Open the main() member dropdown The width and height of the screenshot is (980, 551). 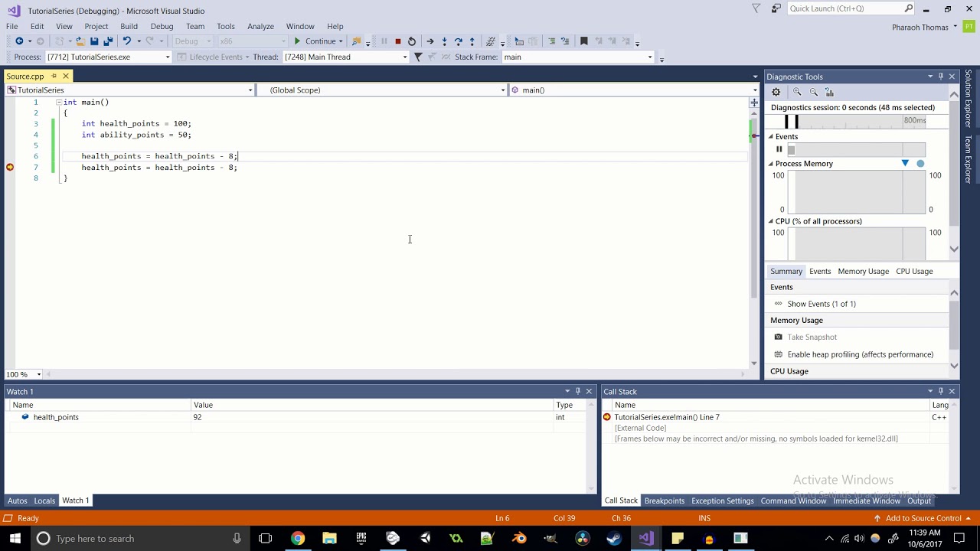[633, 90]
